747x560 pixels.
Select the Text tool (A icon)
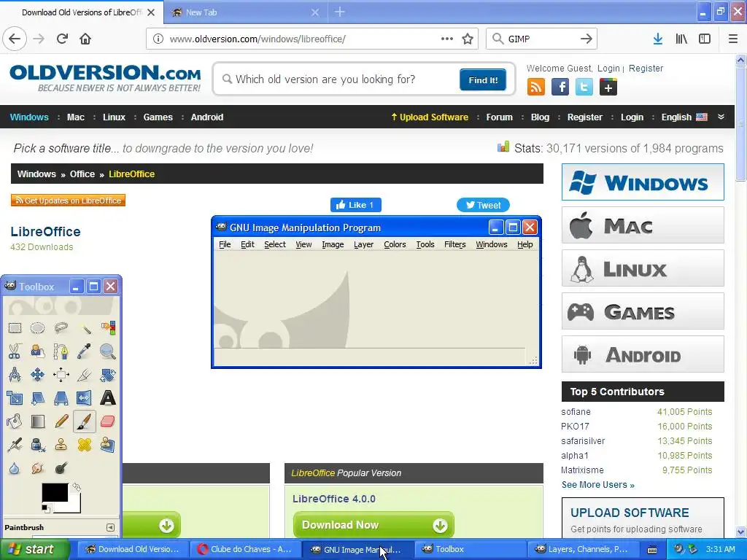(x=108, y=398)
